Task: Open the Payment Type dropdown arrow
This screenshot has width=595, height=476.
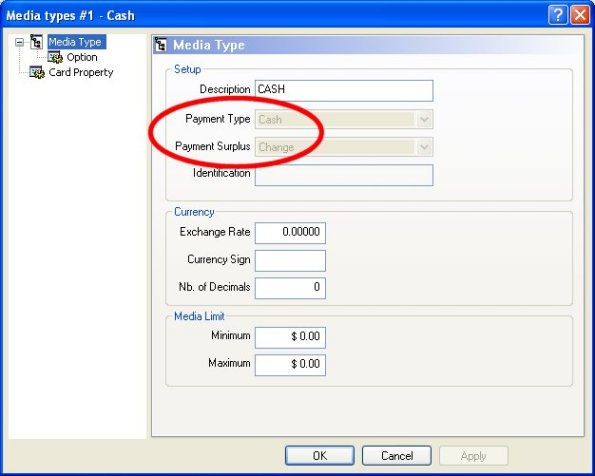Action: (x=424, y=120)
